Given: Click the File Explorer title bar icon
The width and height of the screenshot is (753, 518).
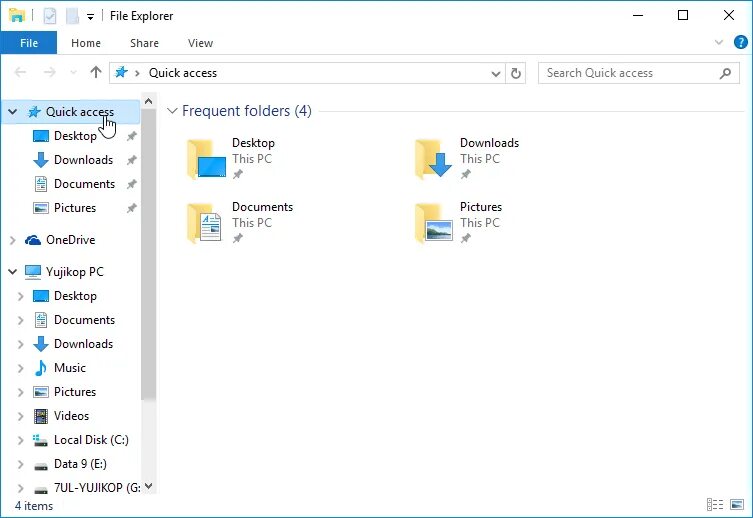Looking at the screenshot, I should point(17,15).
